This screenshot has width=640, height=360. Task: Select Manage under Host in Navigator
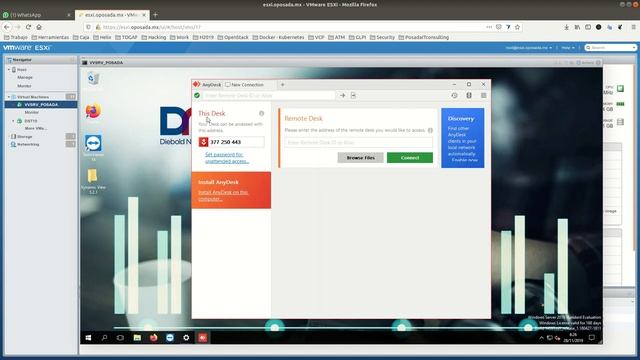(x=25, y=77)
